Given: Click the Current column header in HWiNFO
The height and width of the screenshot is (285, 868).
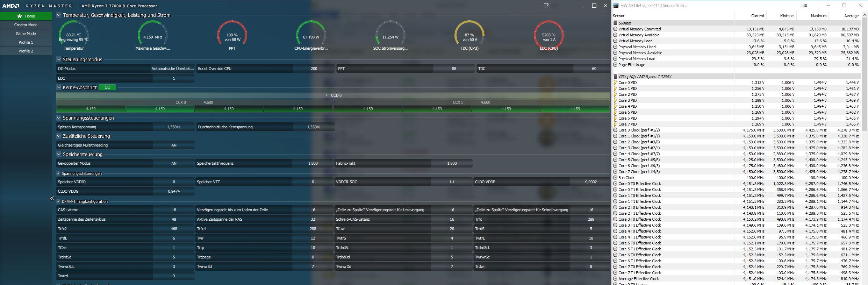Looking at the screenshot, I should [x=751, y=16].
